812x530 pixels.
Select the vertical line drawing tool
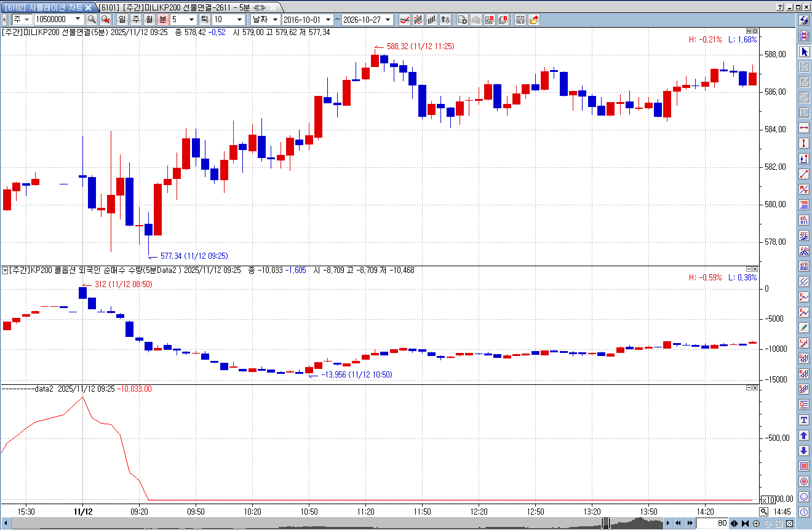[x=804, y=143]
